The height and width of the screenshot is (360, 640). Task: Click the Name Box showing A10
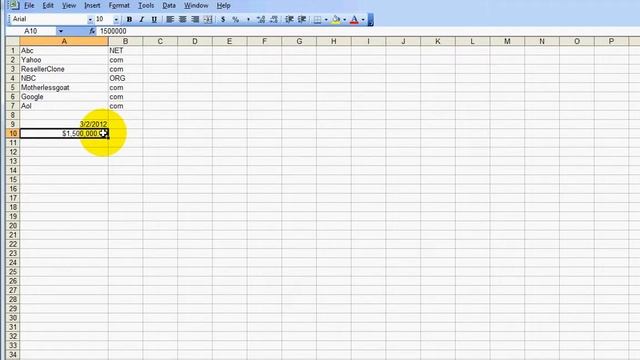coord(32,31)
